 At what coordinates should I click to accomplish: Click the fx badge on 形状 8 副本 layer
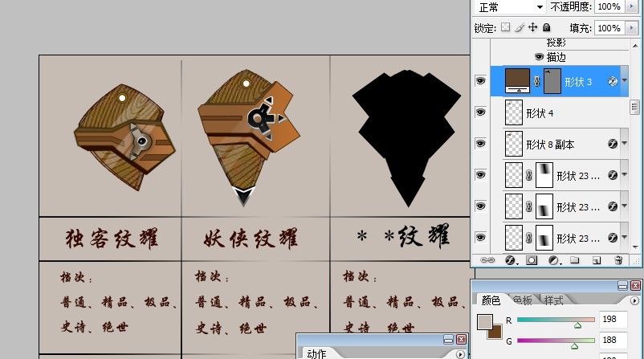[x=613, y=143]
